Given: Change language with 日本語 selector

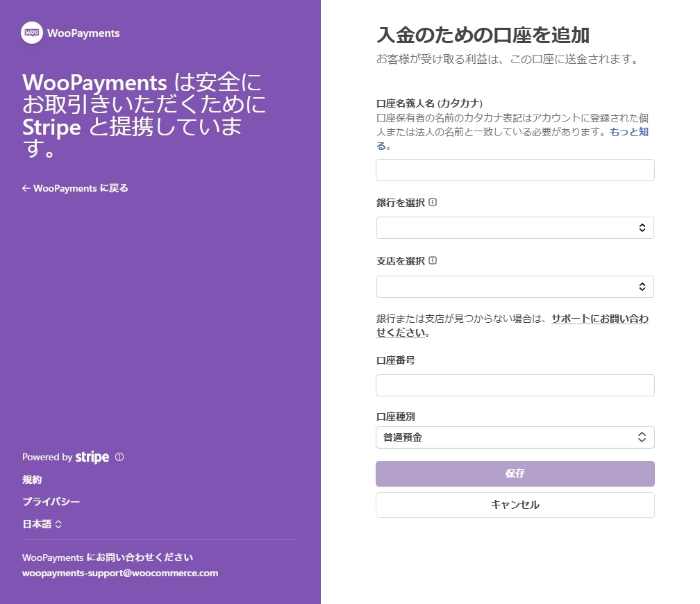Looking at the screenshot, I should (42, 524).
